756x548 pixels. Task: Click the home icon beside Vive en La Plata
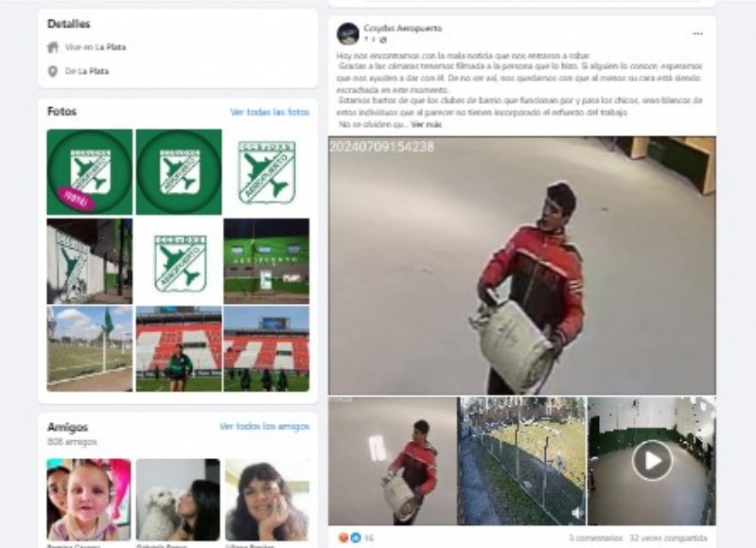[53, 47]
